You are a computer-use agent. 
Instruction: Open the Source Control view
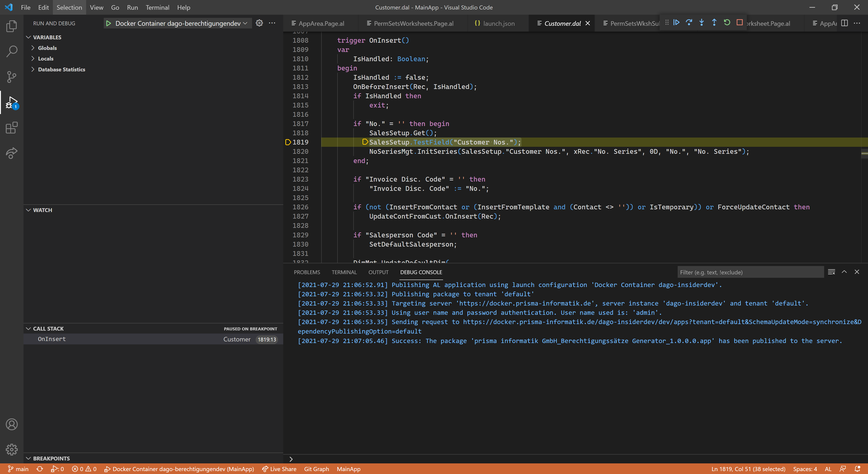(12, 77)
